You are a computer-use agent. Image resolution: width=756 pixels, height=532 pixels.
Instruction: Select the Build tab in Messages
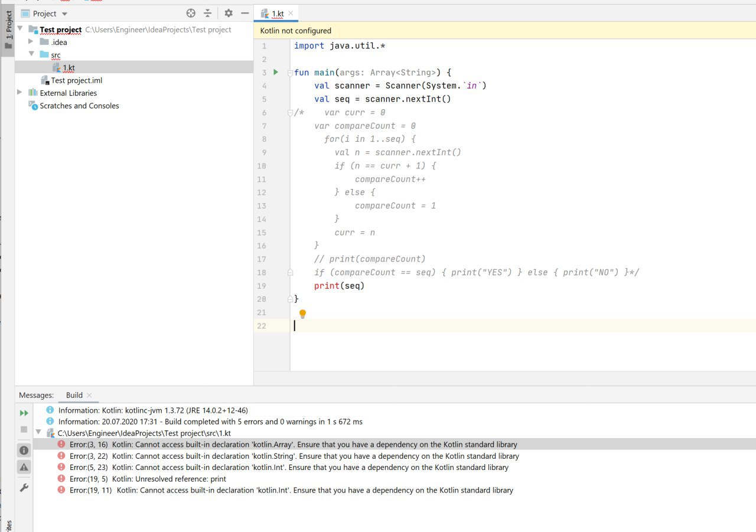(x=74, y=395)
